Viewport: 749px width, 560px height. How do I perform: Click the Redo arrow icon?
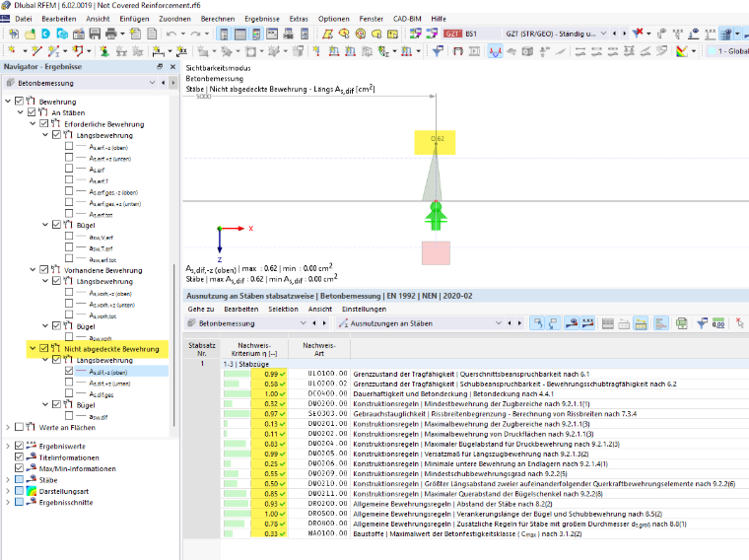(195, 34)
